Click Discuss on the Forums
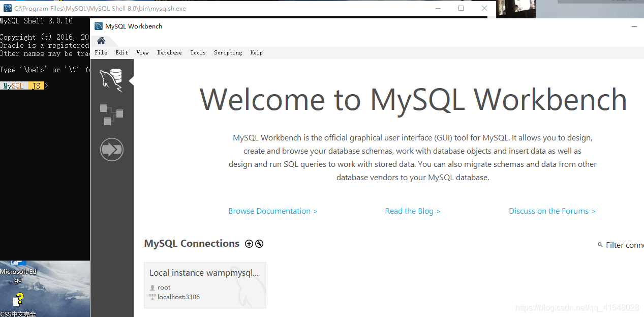The width and height of the screenshot is (644, 317). point(552,211)
